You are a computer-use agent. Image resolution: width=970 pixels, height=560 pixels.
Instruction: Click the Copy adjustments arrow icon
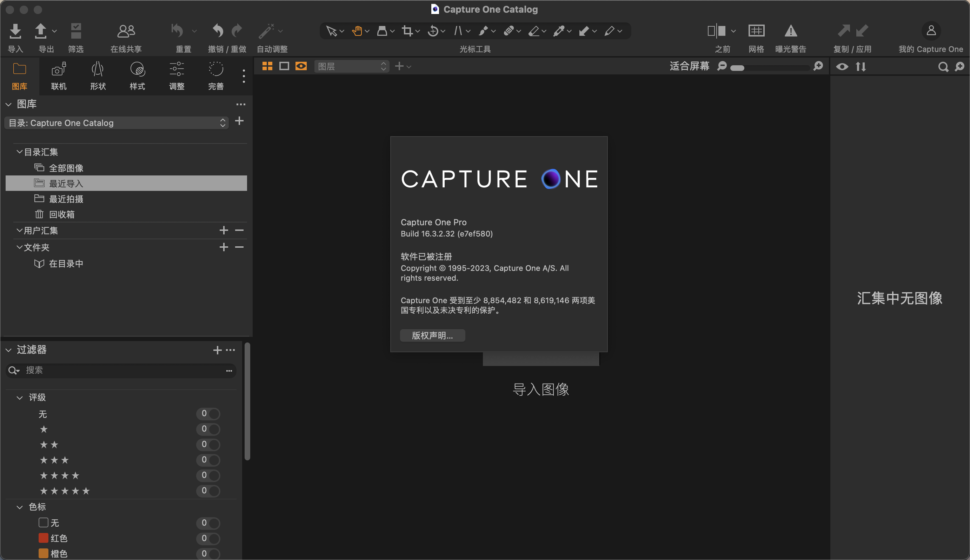point(843,31)
